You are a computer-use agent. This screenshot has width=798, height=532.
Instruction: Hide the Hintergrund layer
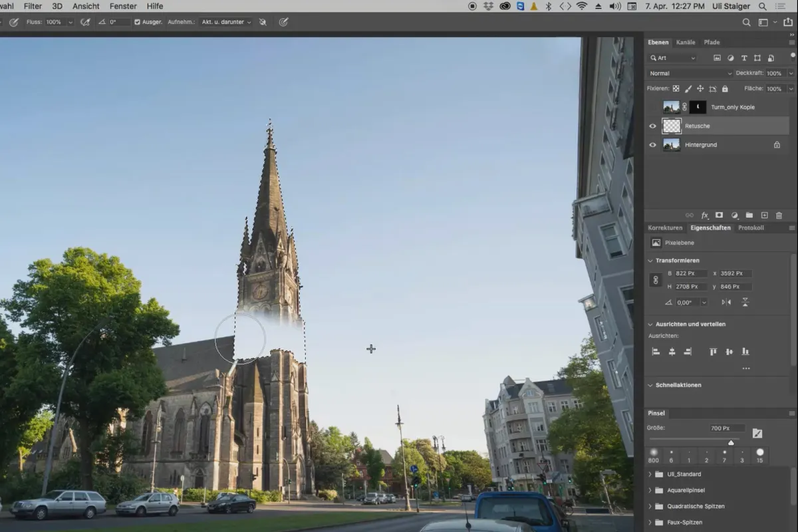[652, 144]
